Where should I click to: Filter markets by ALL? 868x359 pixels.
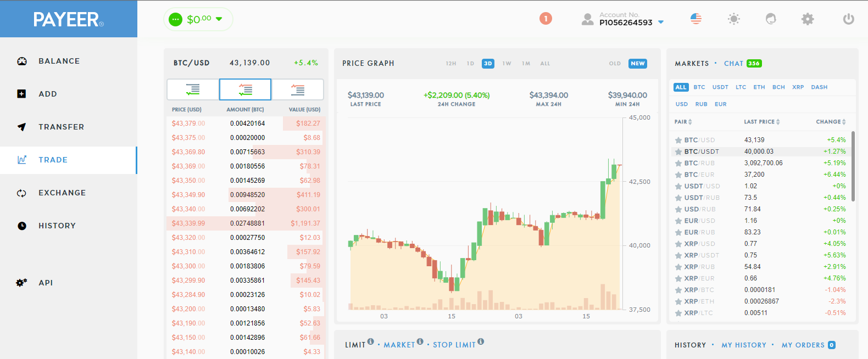(681, 87)
